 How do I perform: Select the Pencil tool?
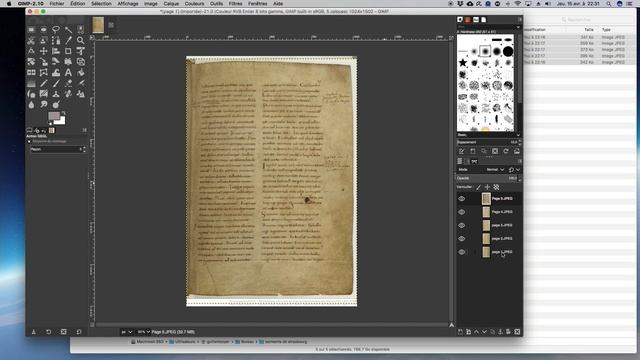coord(43,83)
